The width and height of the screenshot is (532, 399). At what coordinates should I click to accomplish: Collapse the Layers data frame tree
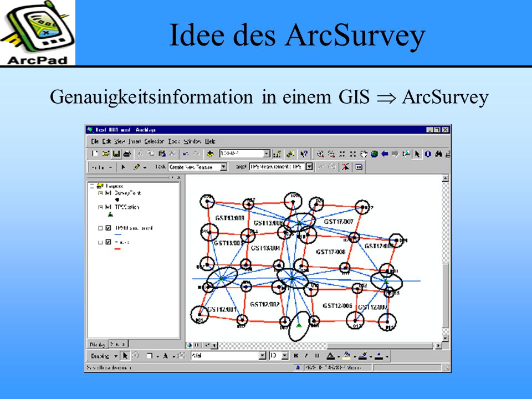(92, 186)
